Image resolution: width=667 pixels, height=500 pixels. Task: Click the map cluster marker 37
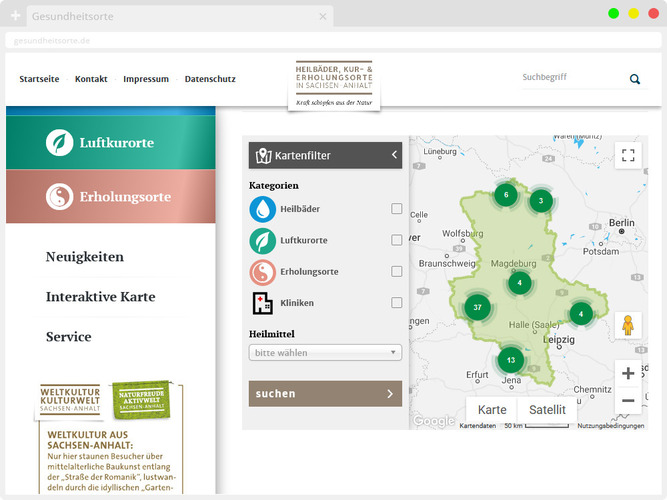pos(478,307)
